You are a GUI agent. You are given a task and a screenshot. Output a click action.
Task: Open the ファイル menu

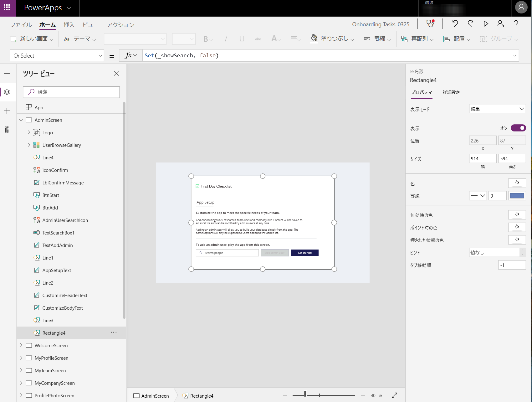pos(21,25)
